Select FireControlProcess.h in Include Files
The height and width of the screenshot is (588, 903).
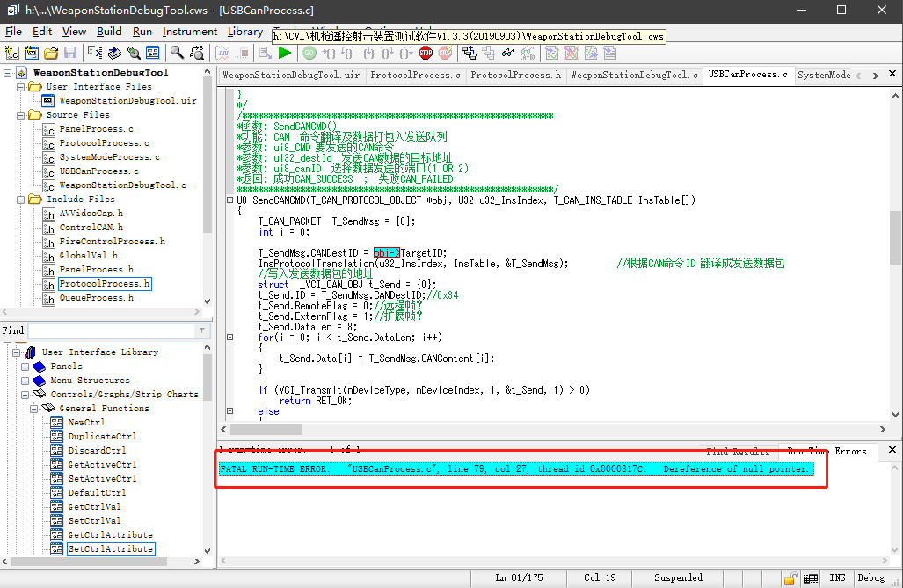pos(112,242)
